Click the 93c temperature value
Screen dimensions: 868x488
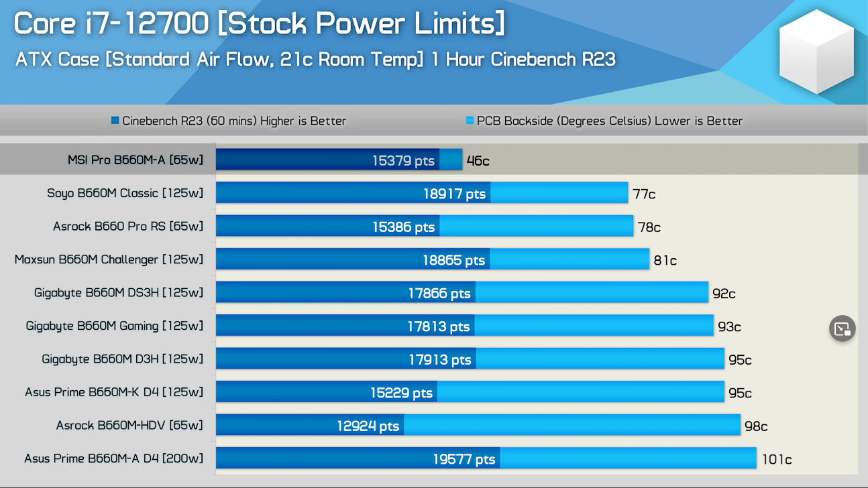coord(730,327)
